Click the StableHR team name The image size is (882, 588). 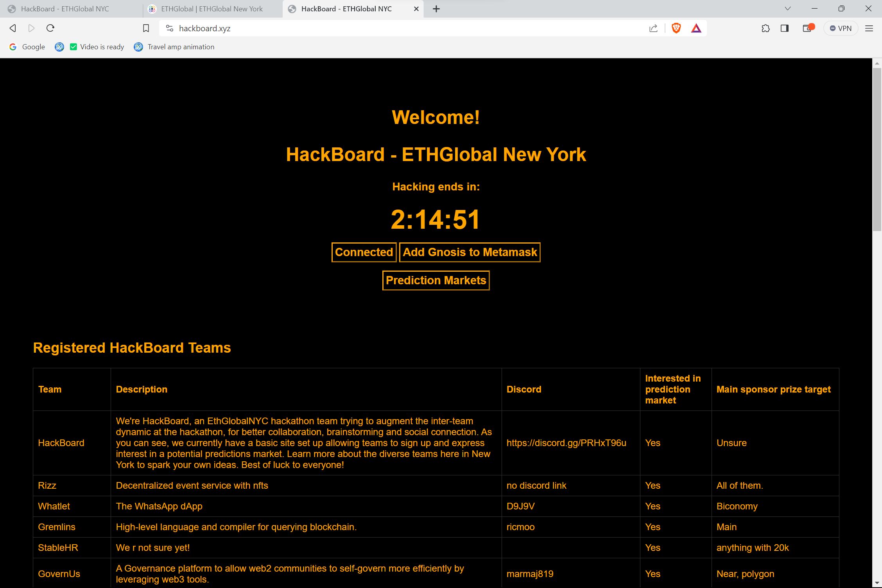[x=58, y=548]
